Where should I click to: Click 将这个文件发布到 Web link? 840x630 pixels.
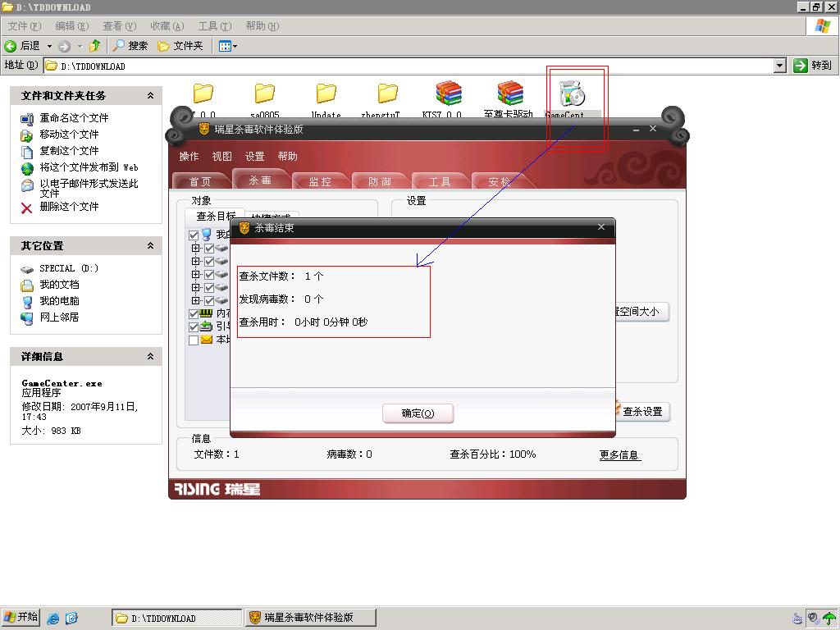coord(89,167)
